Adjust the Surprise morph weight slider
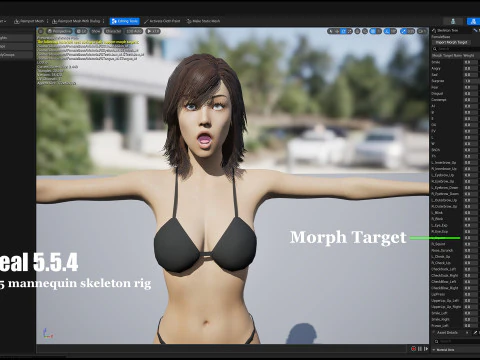Viewport: 480px width, 360px height. pyautogui.click(x=471, y=81)
